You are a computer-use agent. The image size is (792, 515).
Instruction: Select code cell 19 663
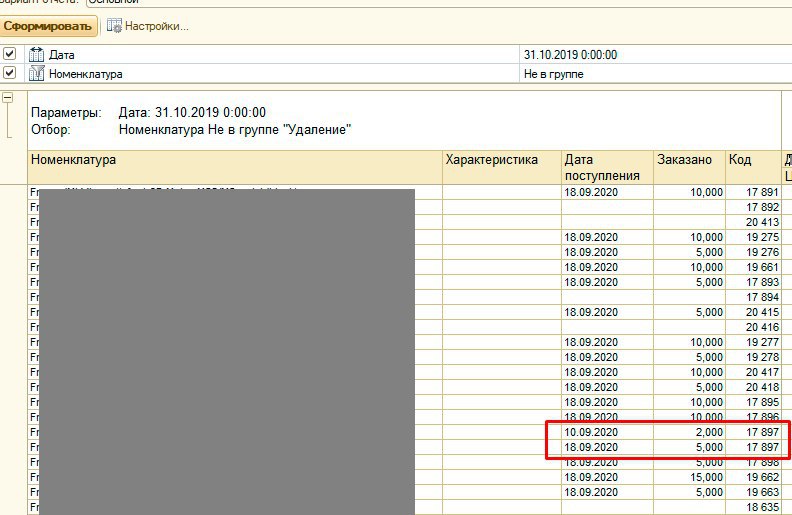point(753,492)
